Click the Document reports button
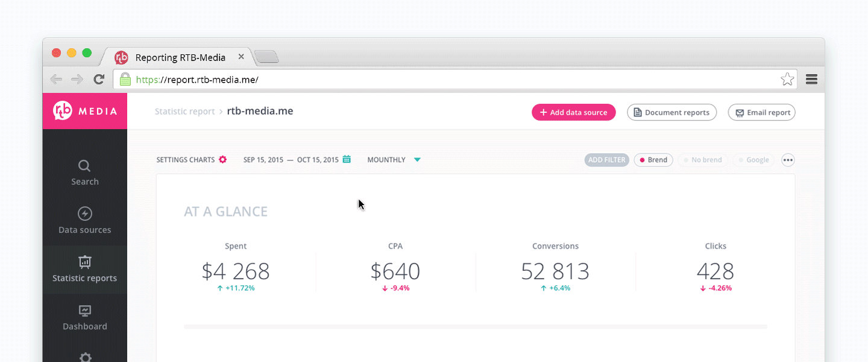This screenshot has height=362, width=868. coord(671,112)
